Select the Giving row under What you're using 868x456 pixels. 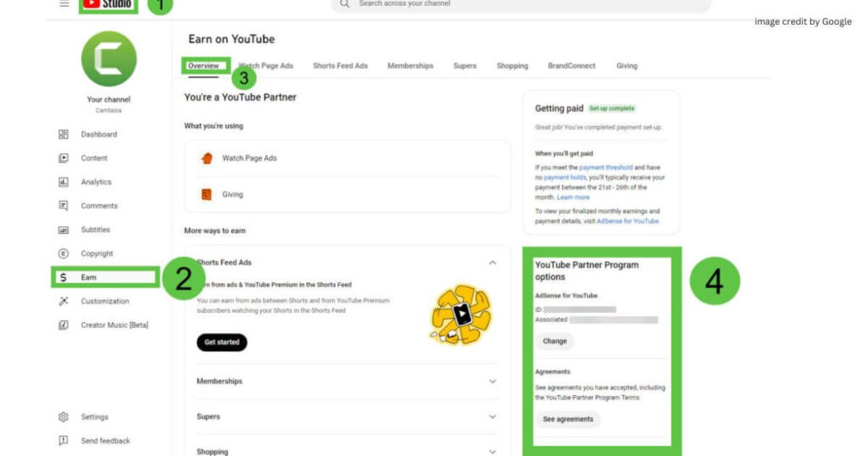(x=348, y=194)
